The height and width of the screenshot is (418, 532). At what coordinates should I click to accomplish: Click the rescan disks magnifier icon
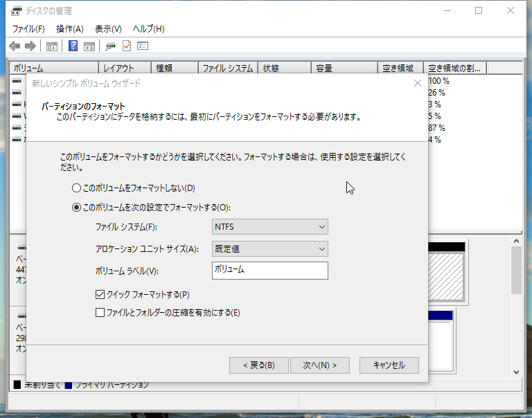tap(110, 46)
